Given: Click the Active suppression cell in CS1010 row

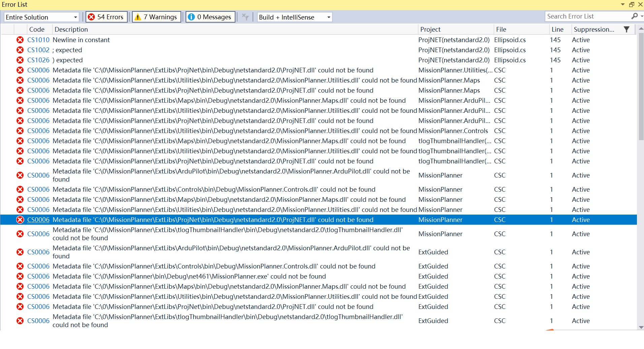Looking at the screenshot, I should pyautogui.click(x=581, y=40).
